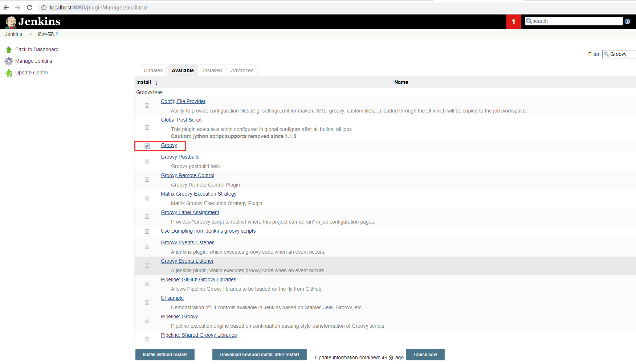This screenshot has height=364, width=636.
Task: Open the Groovy Label Assignment link
Action: coord(190,212)
